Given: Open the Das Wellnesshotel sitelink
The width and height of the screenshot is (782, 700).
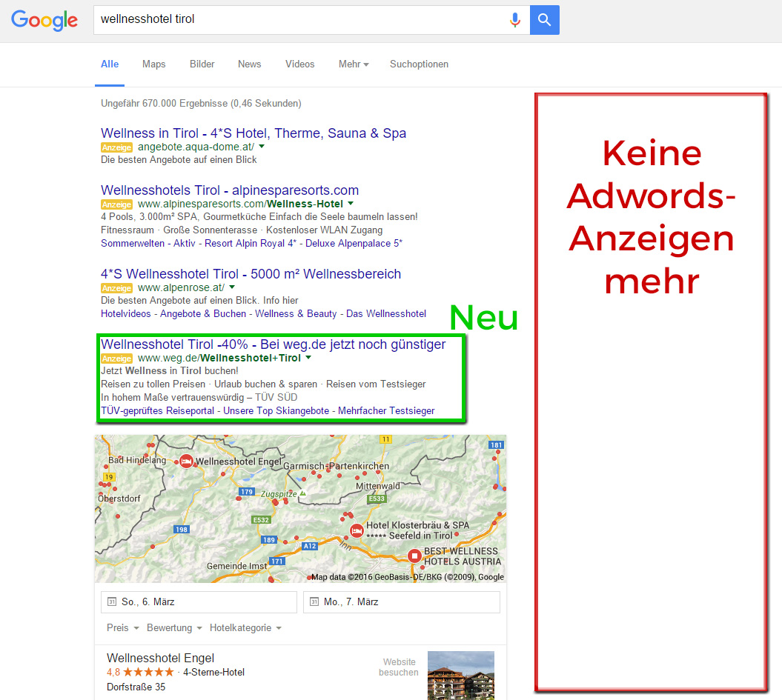Looking at the screenshot, I should 386,313.
